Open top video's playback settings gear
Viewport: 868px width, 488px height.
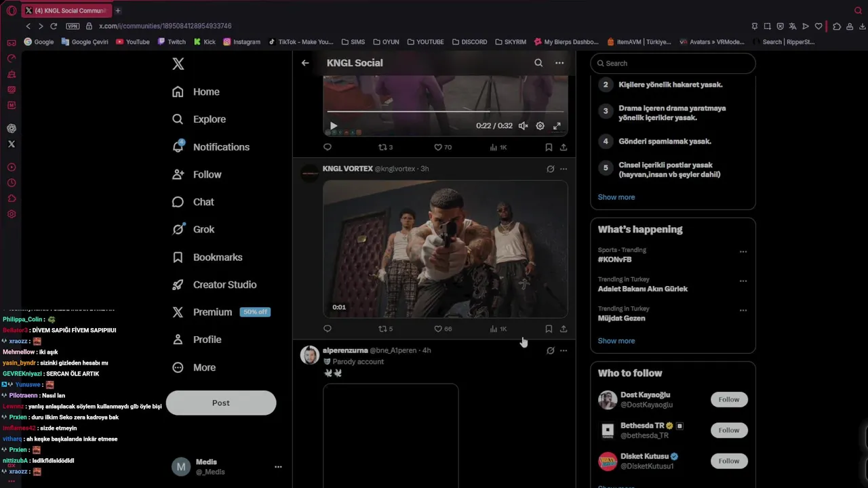coord(540,126)
